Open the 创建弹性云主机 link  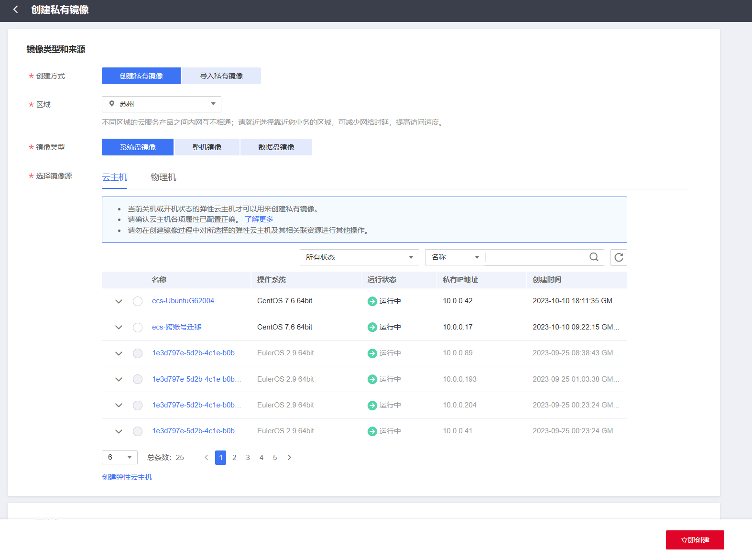(x=127, y=477)
